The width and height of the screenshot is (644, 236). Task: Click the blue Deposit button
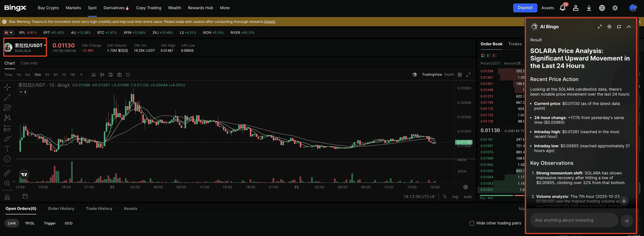pyautogui.click(x=525, y=8)
